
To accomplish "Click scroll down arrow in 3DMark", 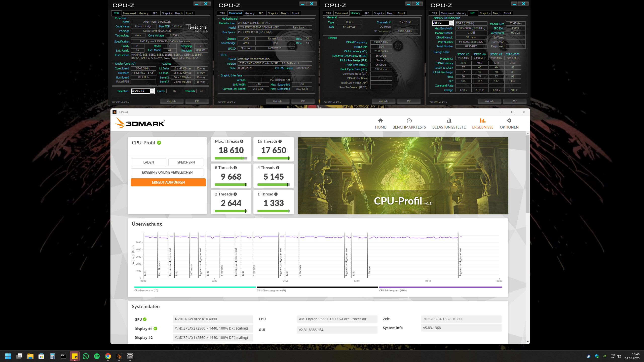I will pos(528,342).
